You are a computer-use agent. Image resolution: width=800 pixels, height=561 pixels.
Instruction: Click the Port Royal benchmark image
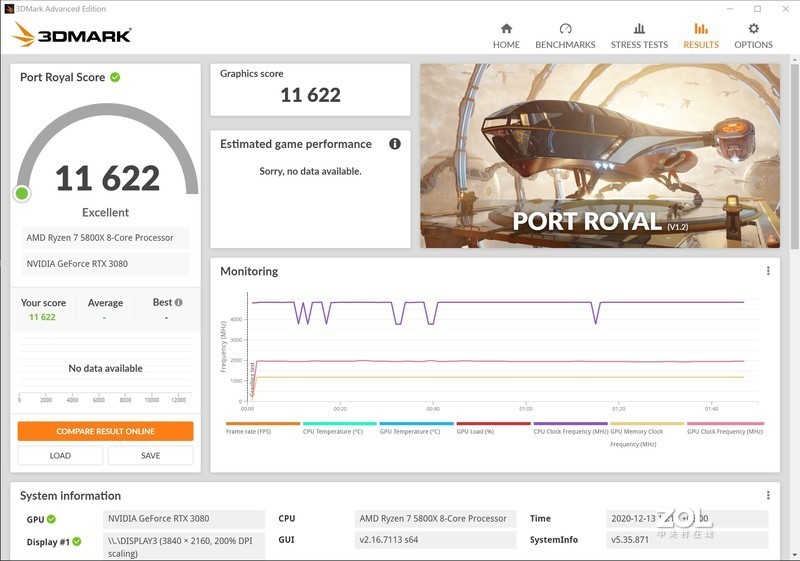600,156
